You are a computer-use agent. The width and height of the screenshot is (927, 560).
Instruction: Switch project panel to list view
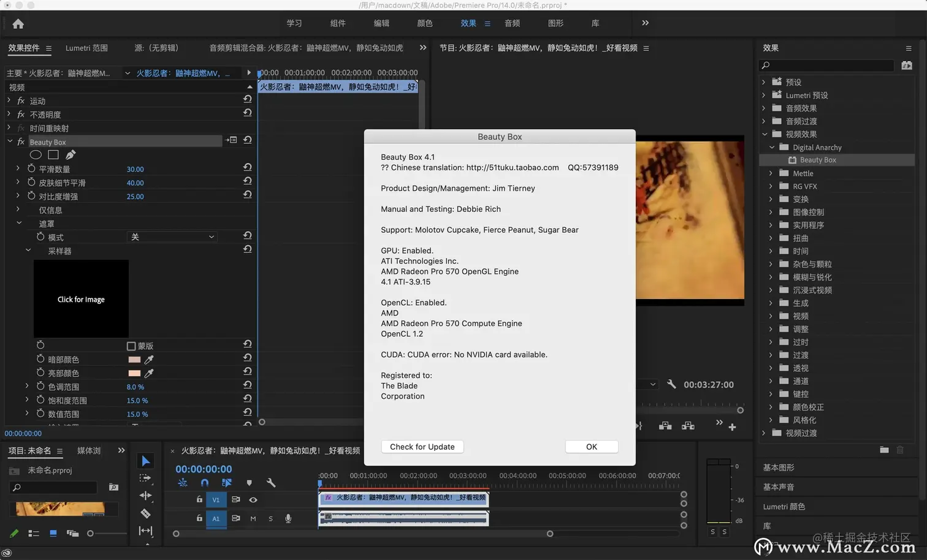pos(34,534)
